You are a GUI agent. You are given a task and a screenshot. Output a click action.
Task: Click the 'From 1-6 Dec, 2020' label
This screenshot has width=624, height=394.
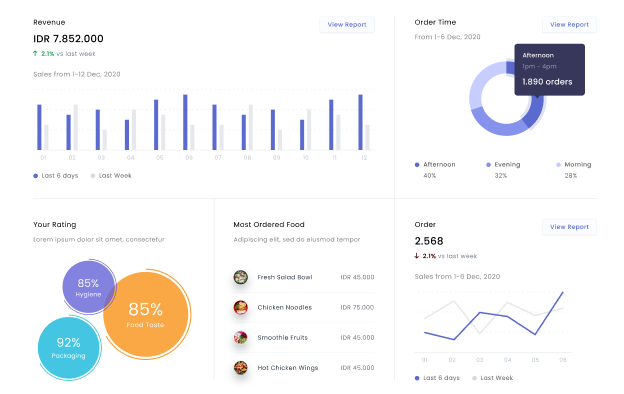(447, 37)
